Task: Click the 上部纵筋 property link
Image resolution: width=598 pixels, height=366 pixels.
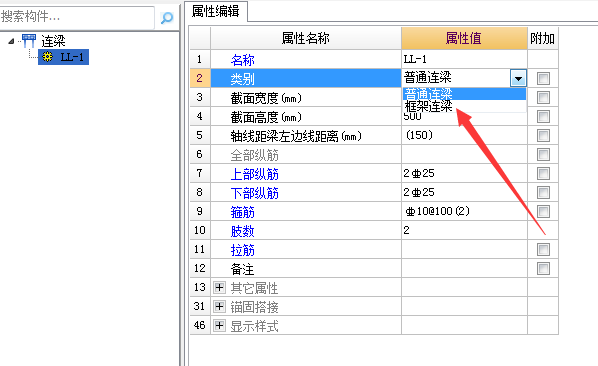Action: (254, 174)
